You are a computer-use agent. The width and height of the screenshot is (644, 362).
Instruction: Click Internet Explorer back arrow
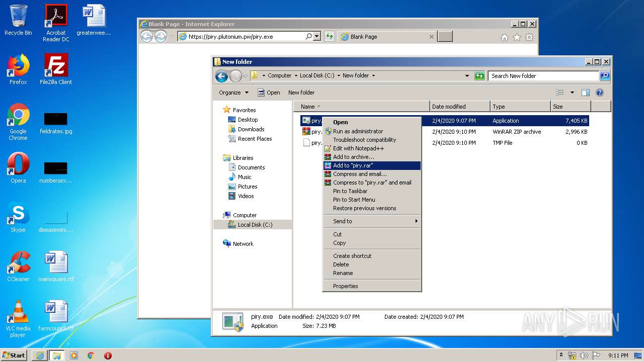tap(146, 36)
